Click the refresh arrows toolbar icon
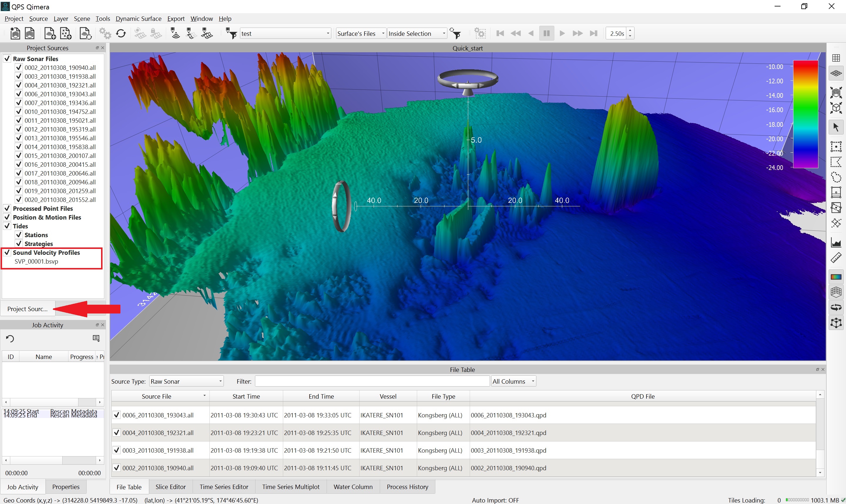The width and height of the screenshot is (846, 504). coord(121,33)
